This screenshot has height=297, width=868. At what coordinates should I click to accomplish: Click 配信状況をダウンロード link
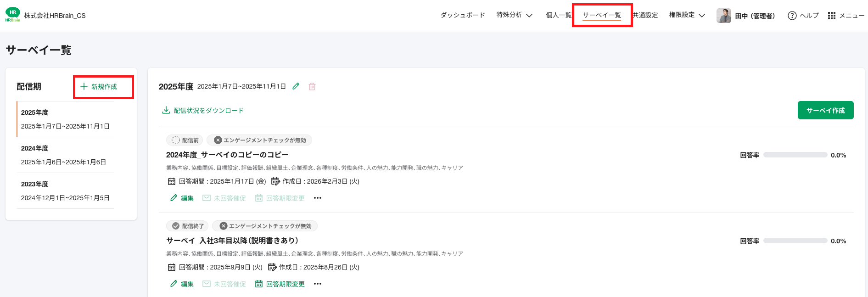click(x=208, y=110)
